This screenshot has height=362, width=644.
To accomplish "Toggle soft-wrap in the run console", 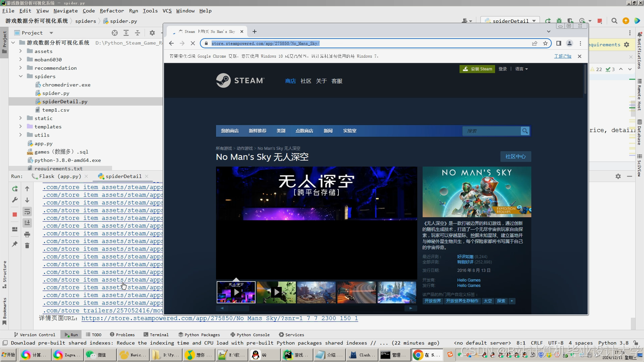I will point(27,212).
